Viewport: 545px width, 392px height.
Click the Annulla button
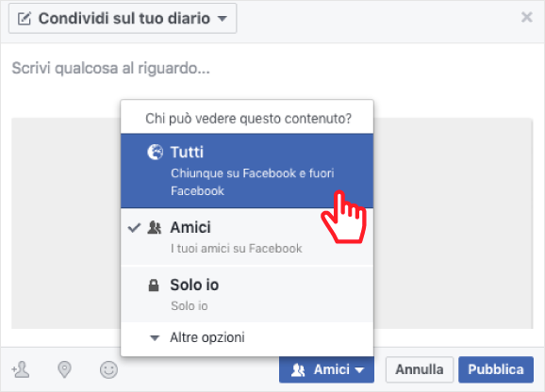[x=420, y=369]
